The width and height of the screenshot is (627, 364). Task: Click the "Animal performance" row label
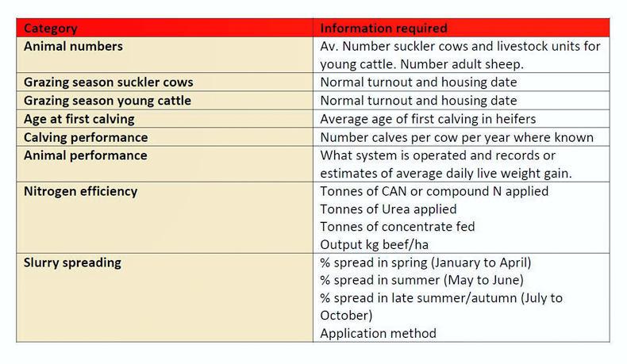point(85,155)
